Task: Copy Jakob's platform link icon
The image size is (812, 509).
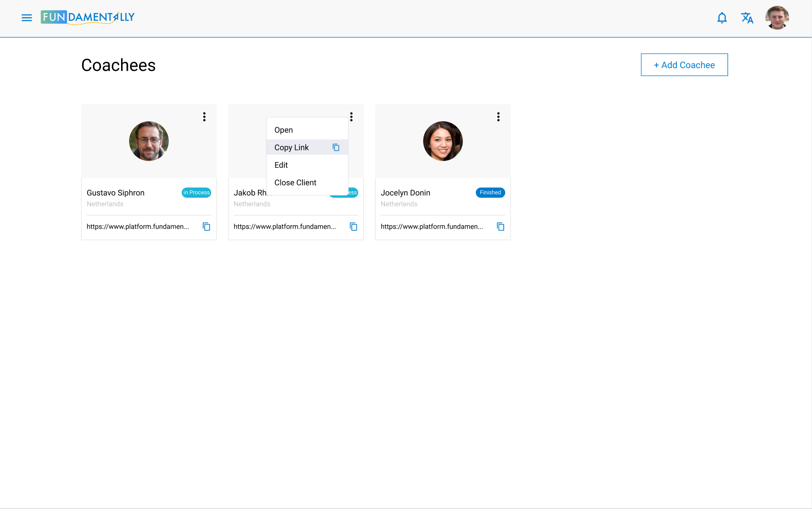Action: [x=353, y=227]
